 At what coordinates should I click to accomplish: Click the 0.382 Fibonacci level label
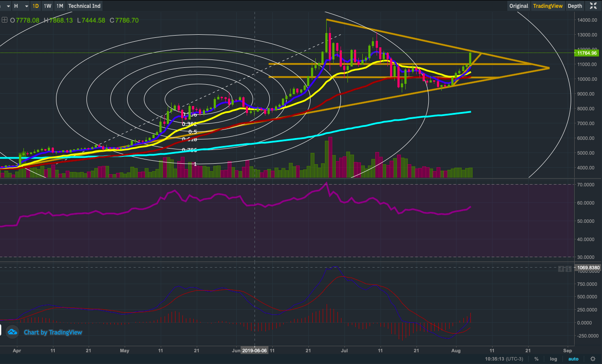[x=189, y=124]
